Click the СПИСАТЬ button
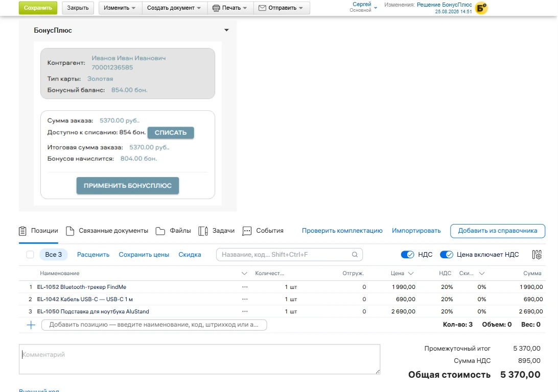This screenshot has height=392, width=558. [x=171, y=133]
